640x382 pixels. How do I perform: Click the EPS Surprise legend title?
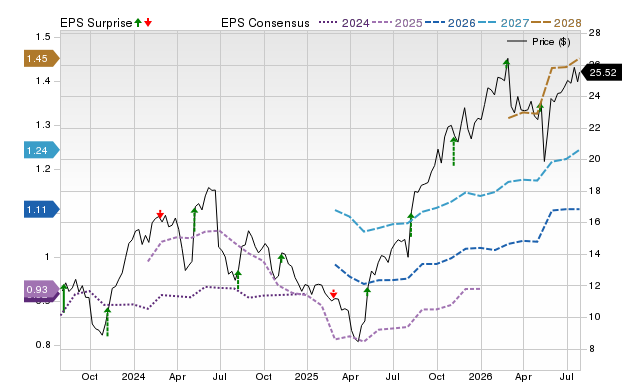(x=96, y=23)
